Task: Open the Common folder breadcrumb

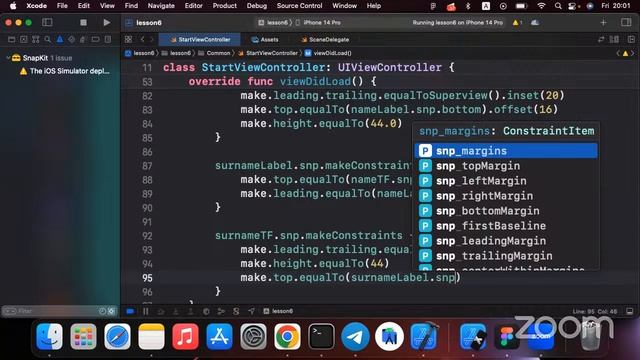Action: pos(214,53)
